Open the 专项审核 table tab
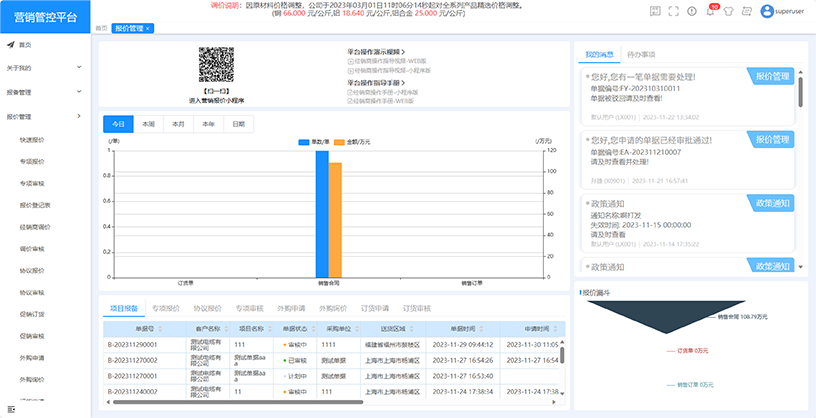Image resolution: width=816 pixels, height=418 pixels. pos(249,308)
